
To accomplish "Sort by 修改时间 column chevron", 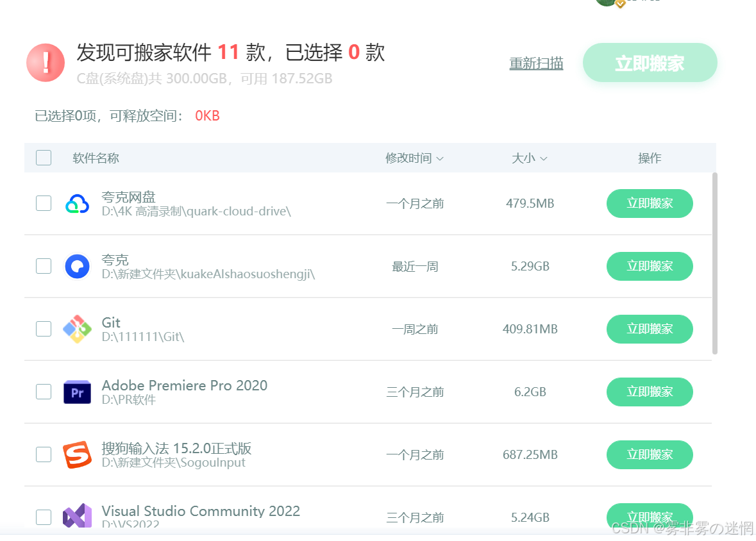I will [x=440, y=158].
